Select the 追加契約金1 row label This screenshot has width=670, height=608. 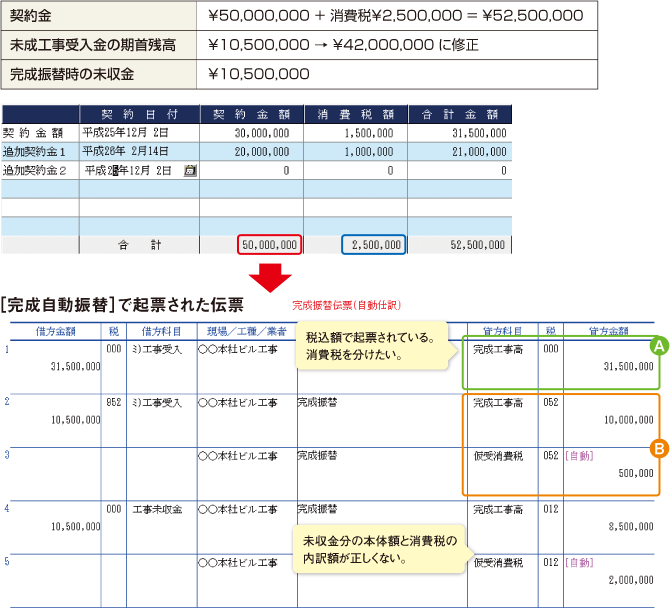[x=35, y=151]
